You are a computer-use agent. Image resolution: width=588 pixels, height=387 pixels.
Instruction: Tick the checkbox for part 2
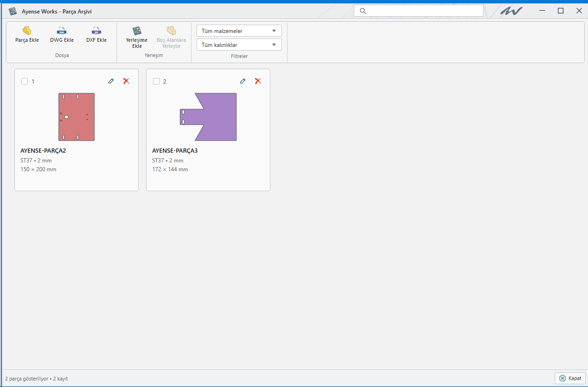pos(156,81)
